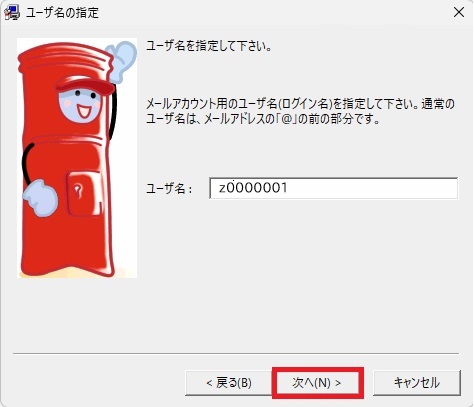Click the メールアカウント用 description paragraph
Viewport: 474px width, 407px height.
point(300,111)
